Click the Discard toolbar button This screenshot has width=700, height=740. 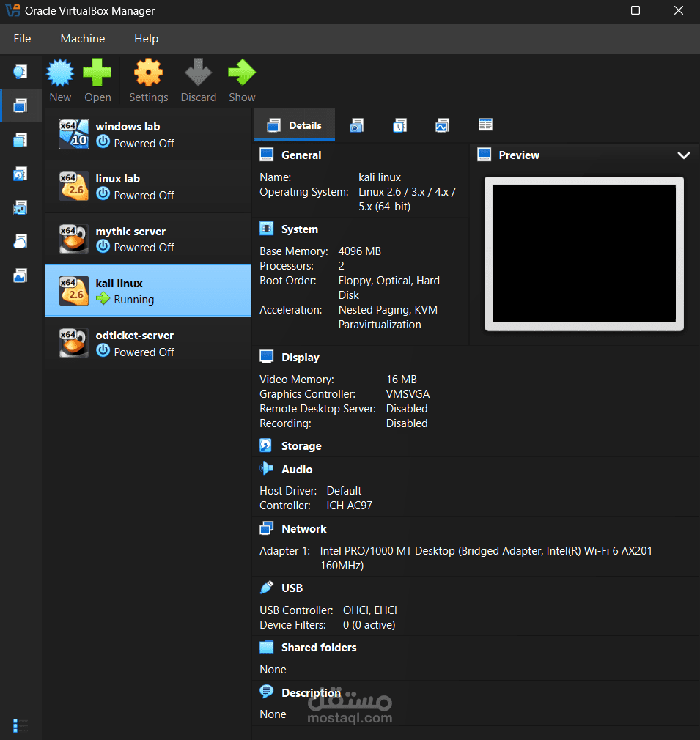[x=198, y=81]
